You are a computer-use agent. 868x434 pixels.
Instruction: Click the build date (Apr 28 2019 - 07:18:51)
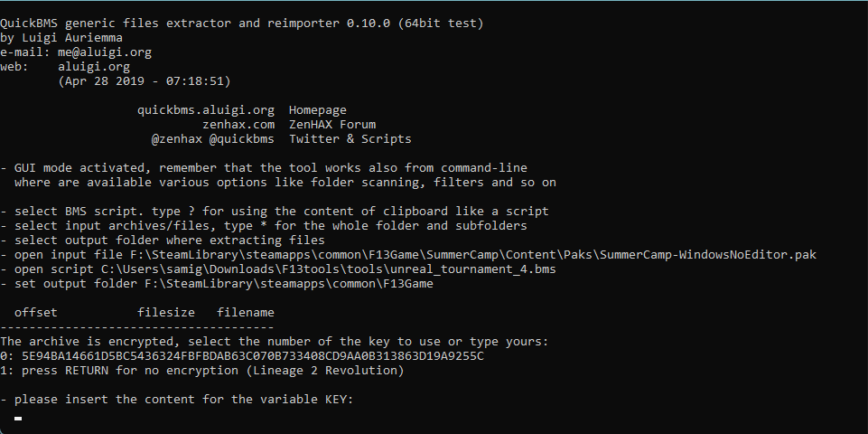click(145, 81)
